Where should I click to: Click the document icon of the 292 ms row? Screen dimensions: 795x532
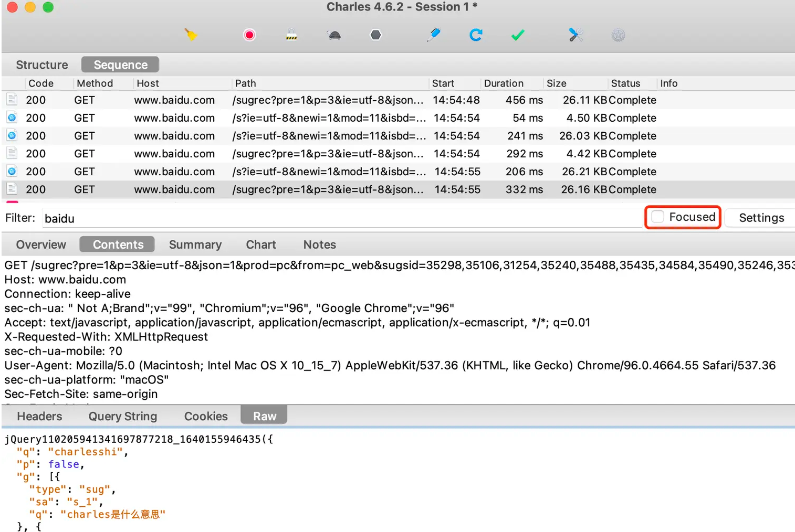pos(12,153)
